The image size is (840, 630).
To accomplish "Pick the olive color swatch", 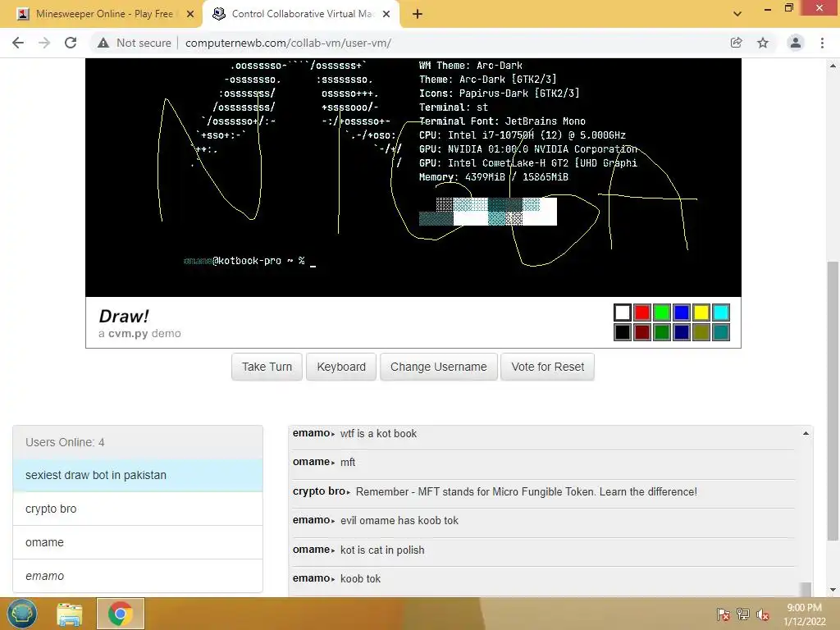I will pos(701,332).
